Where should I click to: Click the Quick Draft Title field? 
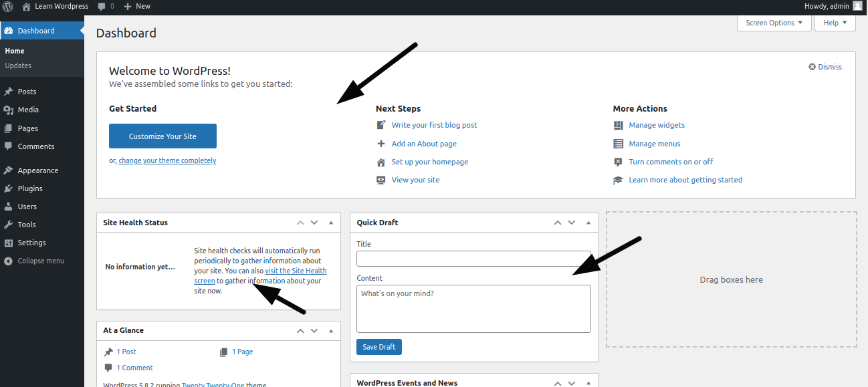pyautogui.click(x=473, y=259)
